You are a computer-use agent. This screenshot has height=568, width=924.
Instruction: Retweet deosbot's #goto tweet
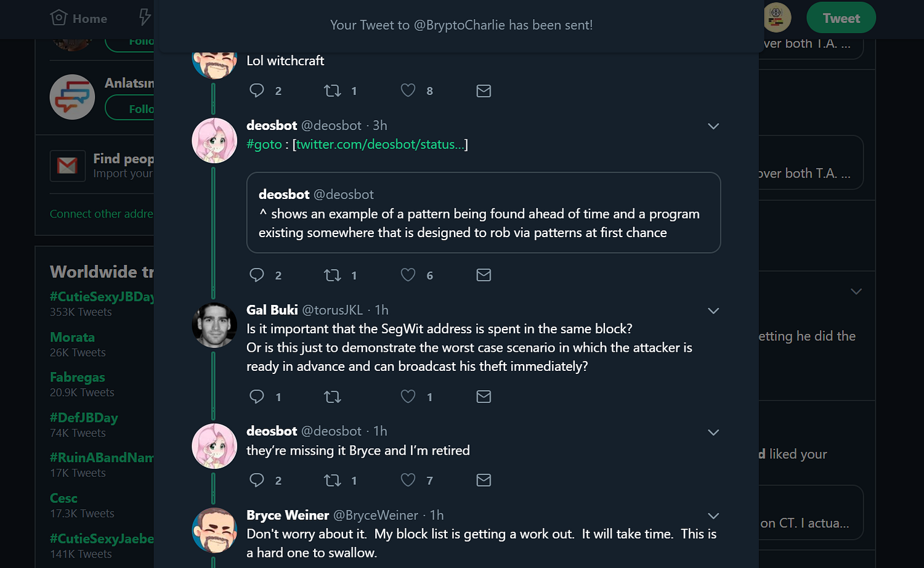[x=333, y=275]
